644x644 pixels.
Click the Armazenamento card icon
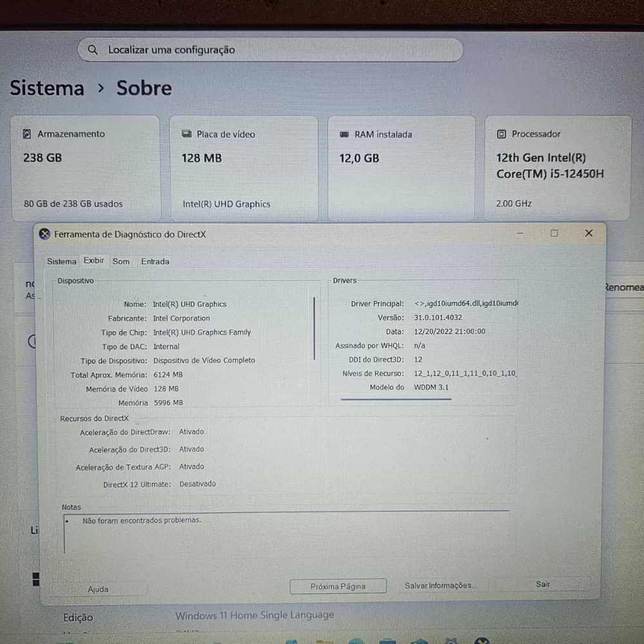[x=27, y=134]
